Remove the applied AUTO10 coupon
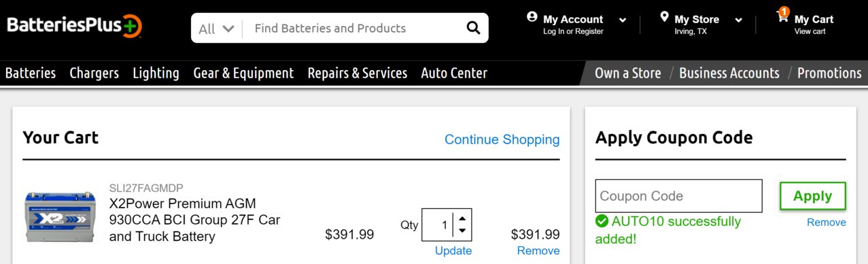 827,222
